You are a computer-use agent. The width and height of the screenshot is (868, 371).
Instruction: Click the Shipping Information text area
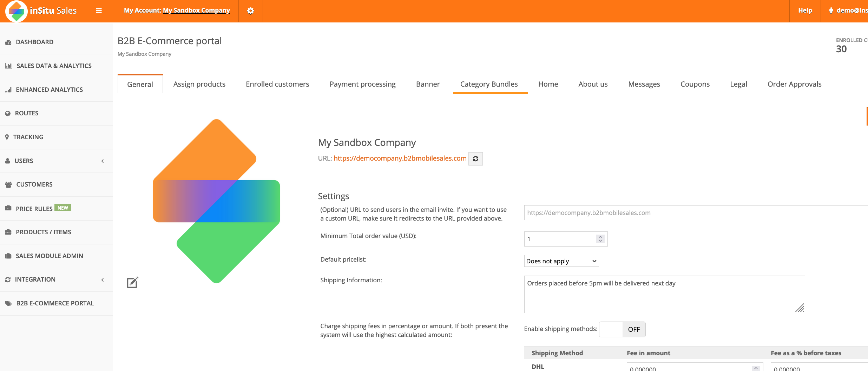(x=664, y=294)
